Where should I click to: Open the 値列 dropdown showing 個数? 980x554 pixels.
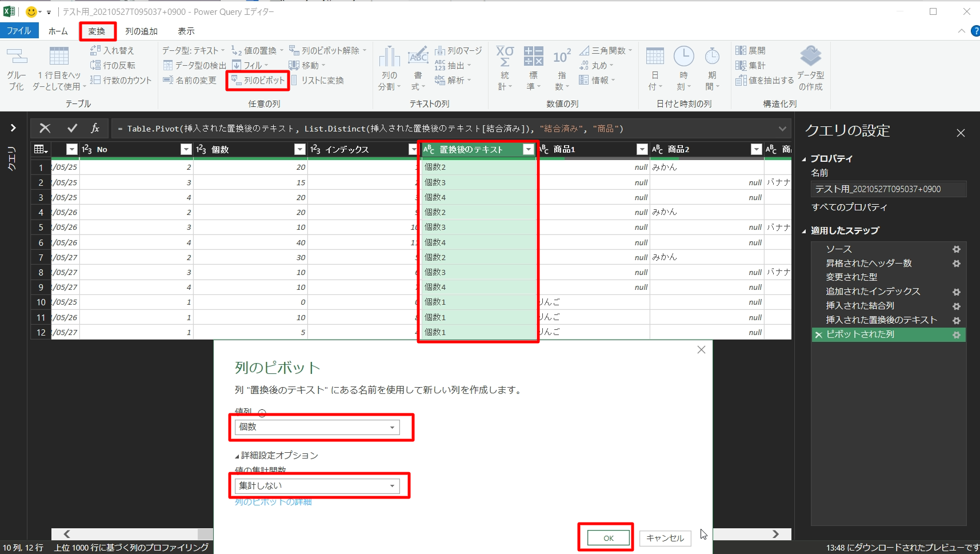pyautogui.click(x=392, y=428)
